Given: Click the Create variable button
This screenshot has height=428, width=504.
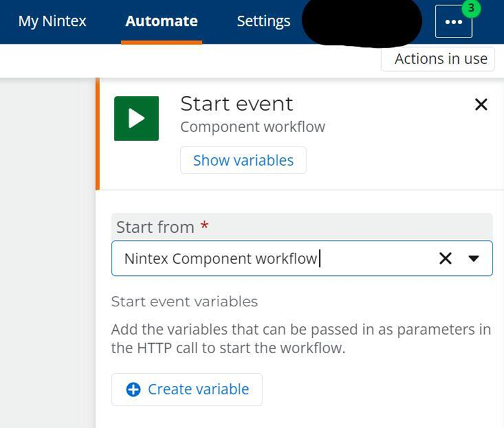Looking at the screenshot, I should (x=187, y=389).
